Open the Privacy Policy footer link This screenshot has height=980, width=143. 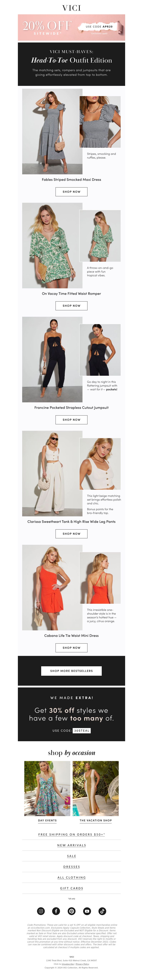click(x=82, y=964)
